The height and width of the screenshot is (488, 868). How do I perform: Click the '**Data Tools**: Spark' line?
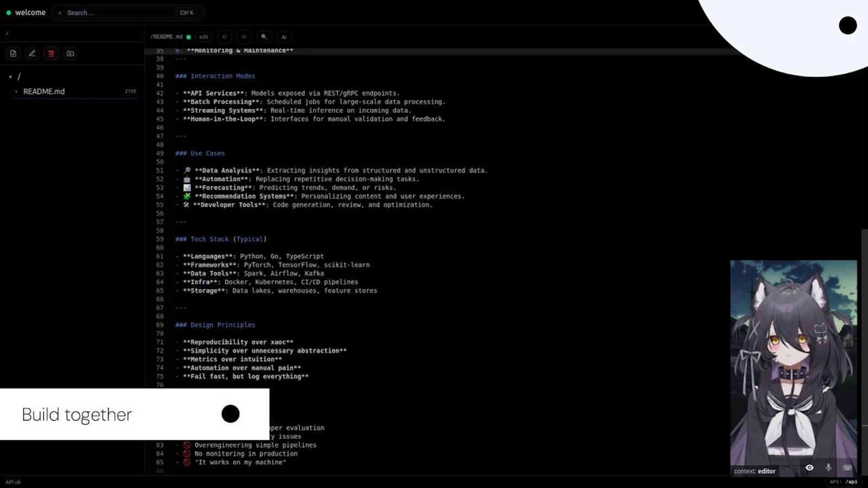(250, 274)
